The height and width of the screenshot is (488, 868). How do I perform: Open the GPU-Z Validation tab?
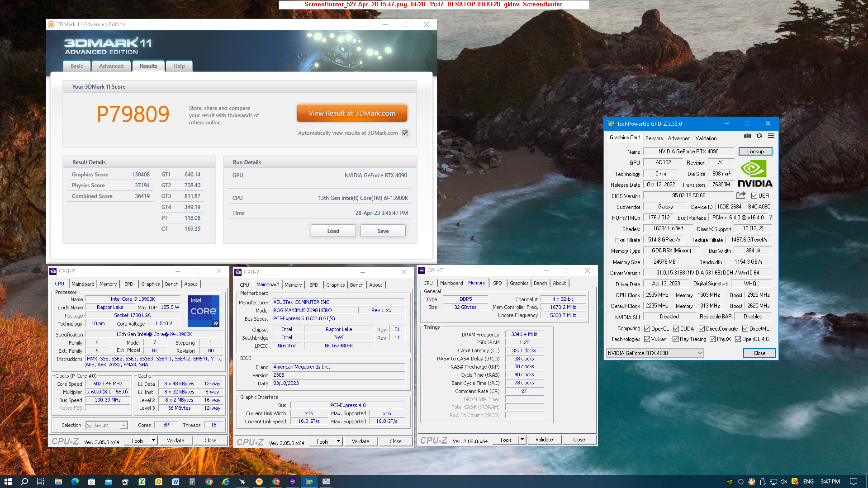pos(706,138)
